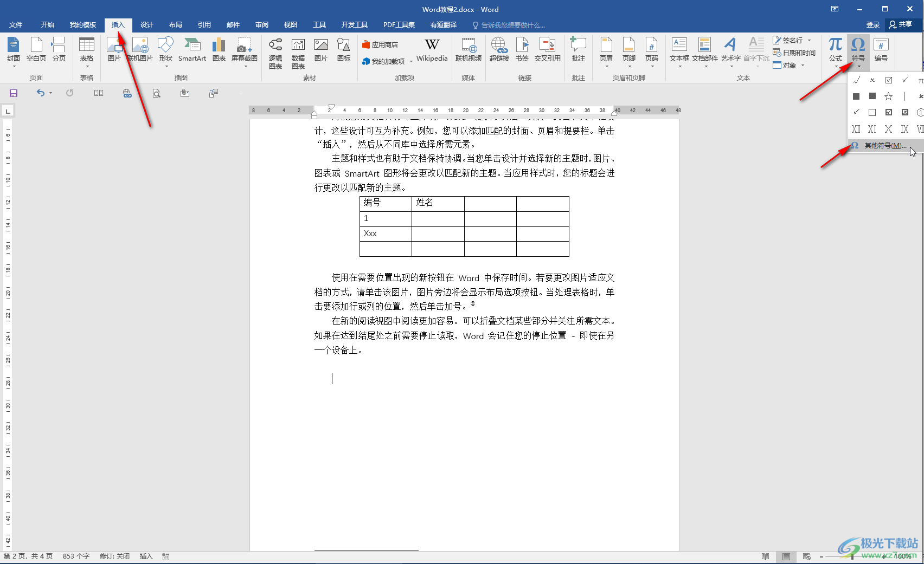Viewport: 924px width, 564px height.
Task: Open the symbol (符号) dropdown button
Action: tap(858, 52)
